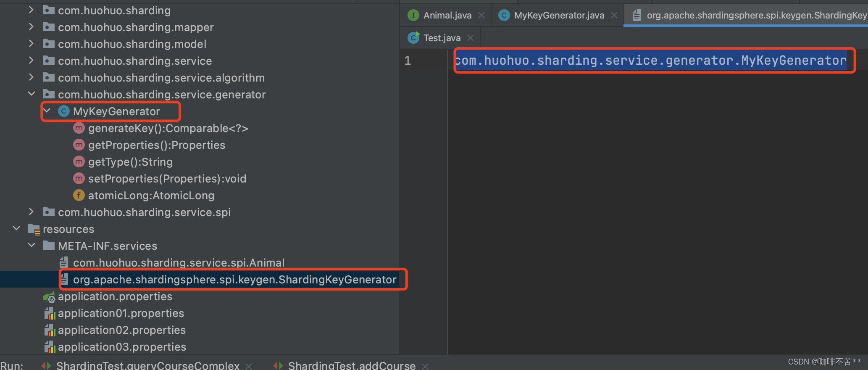Click the ShardingTest.queryCourseComplex run icon
868x370 pixels.
[46, 365]
